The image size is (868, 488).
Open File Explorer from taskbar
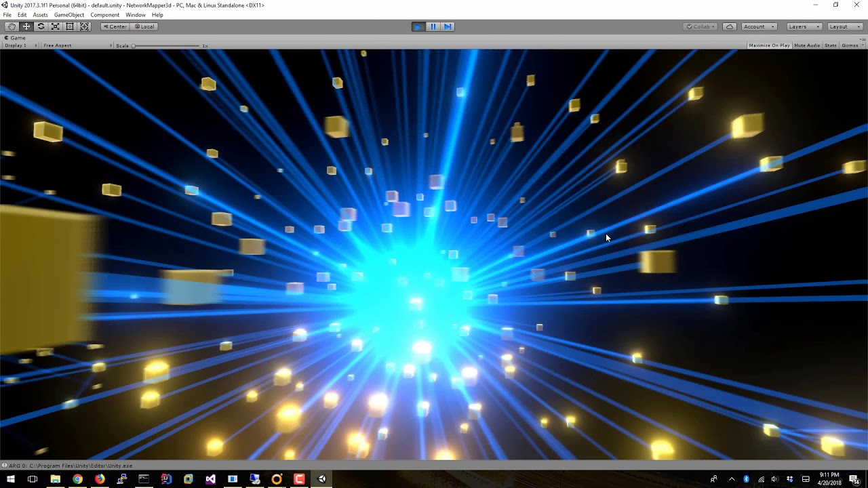pyautogui.click(x=55, y=479)
